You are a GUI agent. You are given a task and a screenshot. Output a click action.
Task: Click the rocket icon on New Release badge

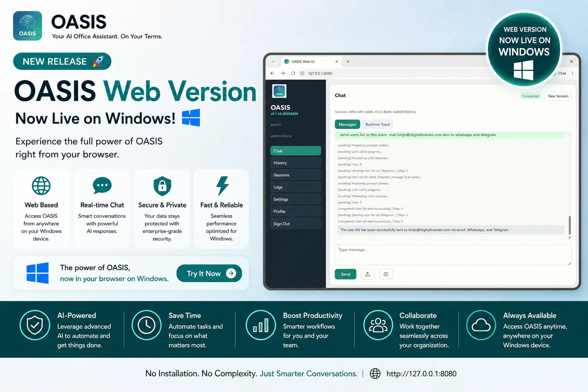[x=98, y=61]
